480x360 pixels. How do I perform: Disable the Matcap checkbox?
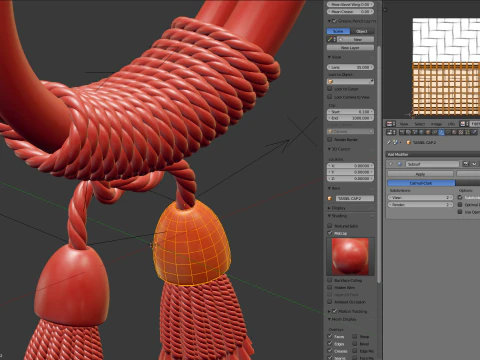[x=330, y=233]
